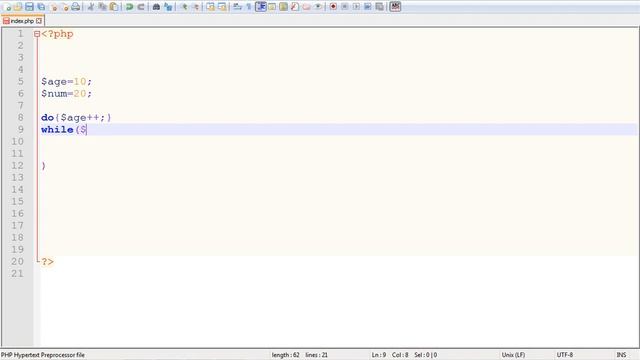
Task: Click the length : 62 status entry
Action: [285, 355]
